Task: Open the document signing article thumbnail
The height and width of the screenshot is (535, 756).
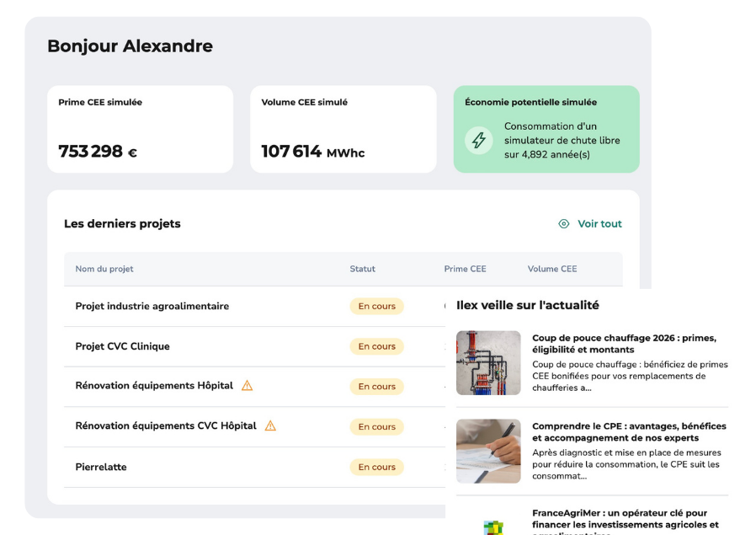Action: click(488, 451)
